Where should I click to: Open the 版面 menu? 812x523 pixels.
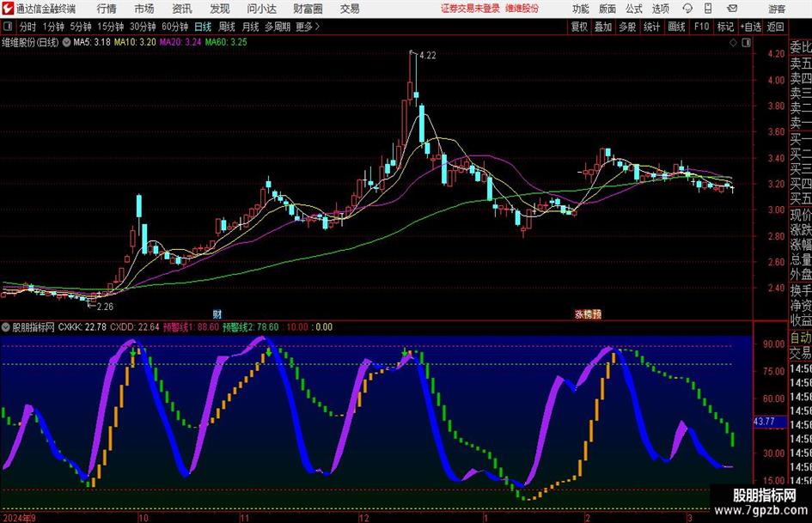point(607,9)
